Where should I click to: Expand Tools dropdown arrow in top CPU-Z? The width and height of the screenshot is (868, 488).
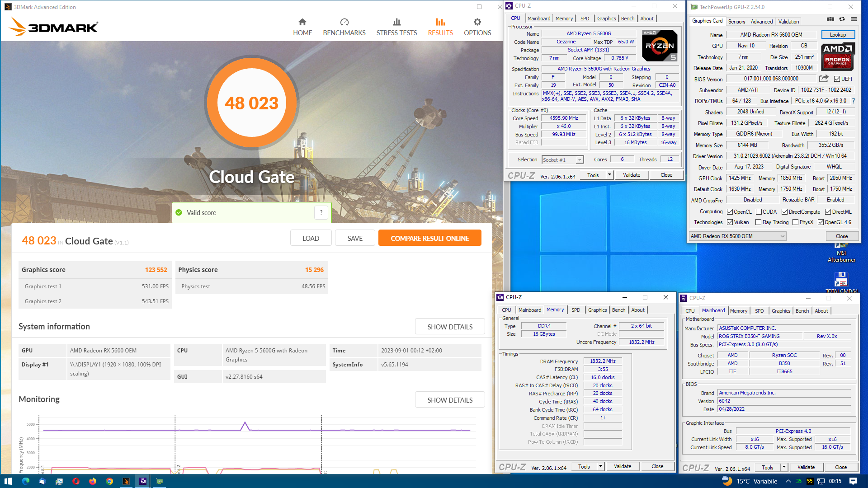(x=609, y=175)
